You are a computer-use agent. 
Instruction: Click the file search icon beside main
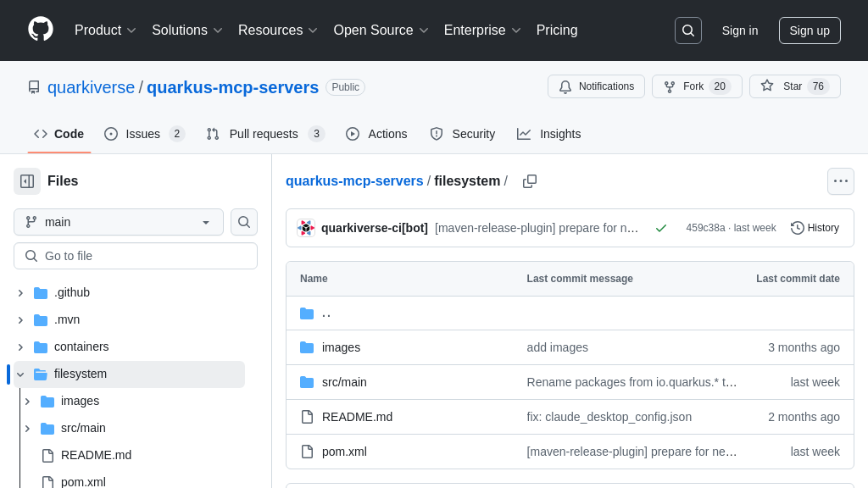[x=244, y=222]
